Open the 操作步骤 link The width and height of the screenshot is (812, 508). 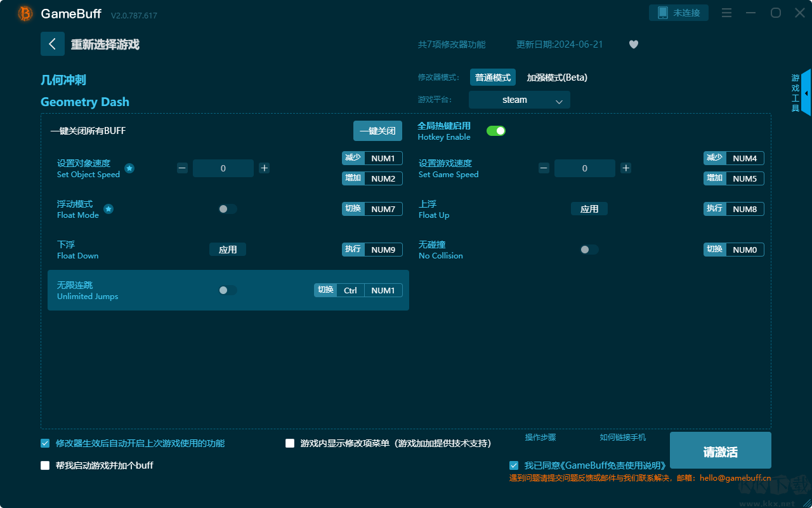tap(540, 438)
